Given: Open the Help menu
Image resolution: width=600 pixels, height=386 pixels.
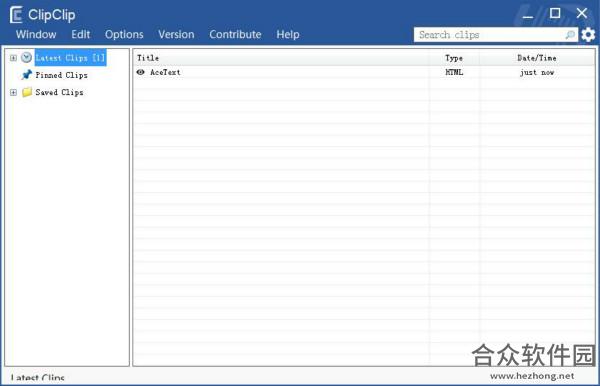Looking at the screenshot, I should pyautogui.click(x=288, y=34).
